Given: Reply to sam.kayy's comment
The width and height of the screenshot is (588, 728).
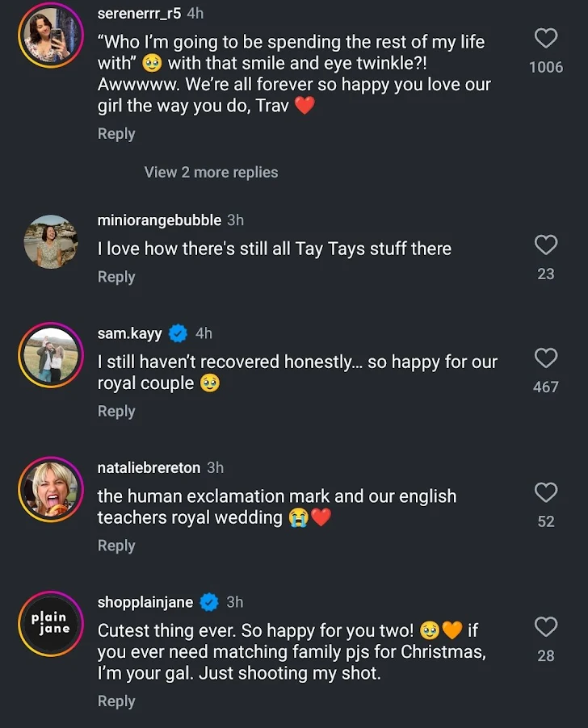Looking at the screenshot, I should [116, 412].
